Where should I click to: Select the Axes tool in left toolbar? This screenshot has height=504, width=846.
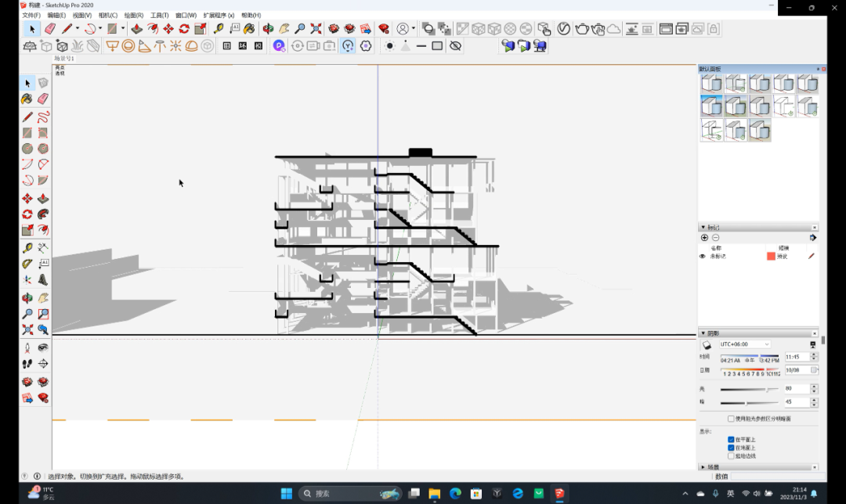[x=27, y=279]
